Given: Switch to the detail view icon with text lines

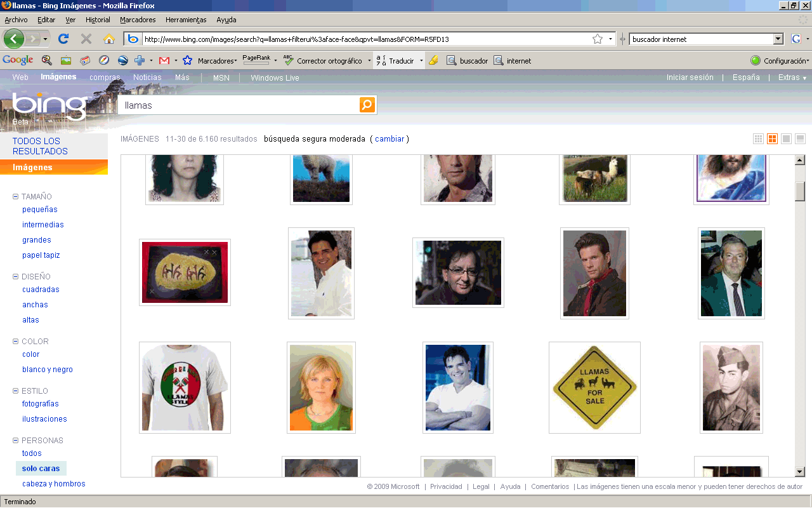Looking at the screenshot, I should 800,139.
